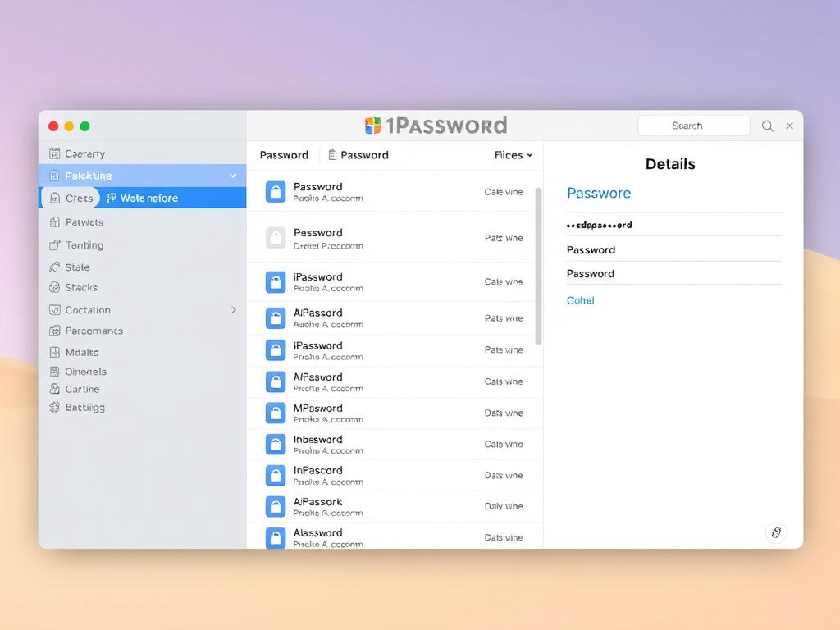Select the first Password tab
This screenshot has height=630, width=840.
(284, 155)
